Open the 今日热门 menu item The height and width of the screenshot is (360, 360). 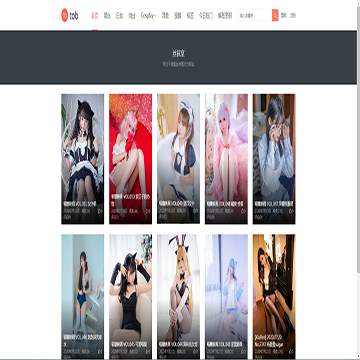click(206, 15)
